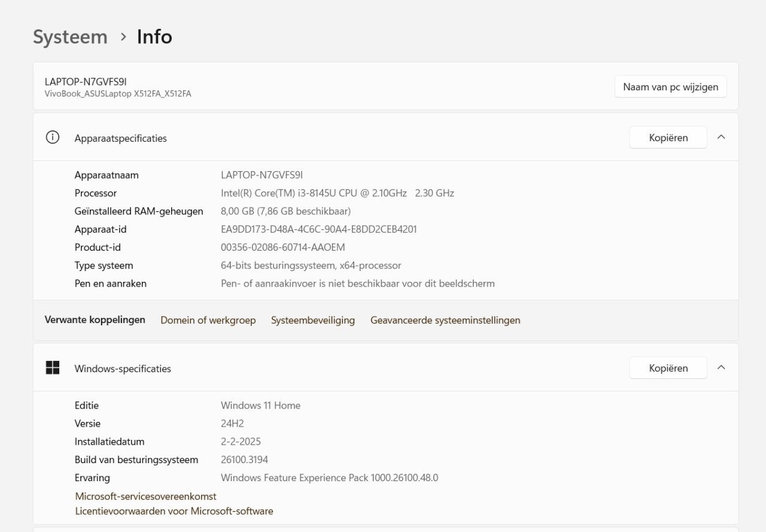
Task: Select the Apparaatspecificaties header text
Action: point(120,138)
